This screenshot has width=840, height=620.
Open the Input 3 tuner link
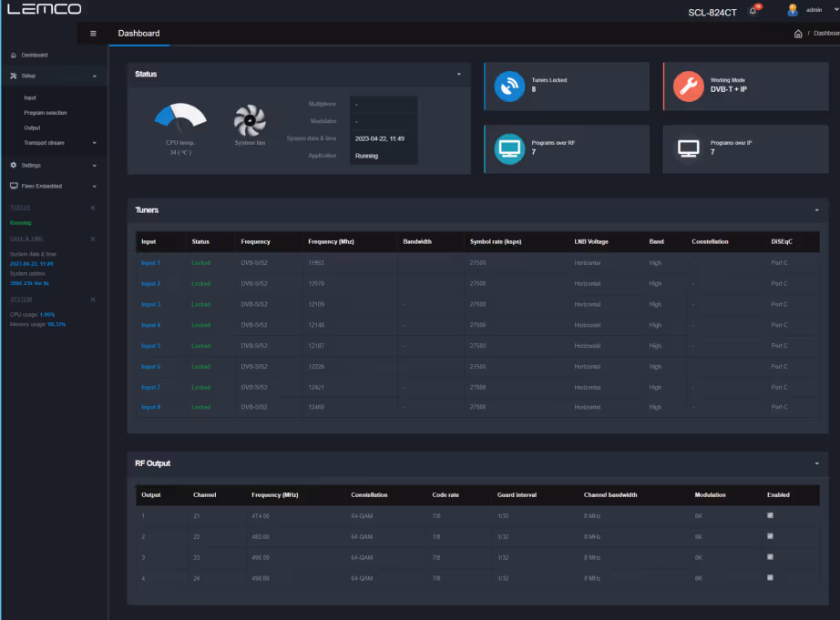pos(150,304)
